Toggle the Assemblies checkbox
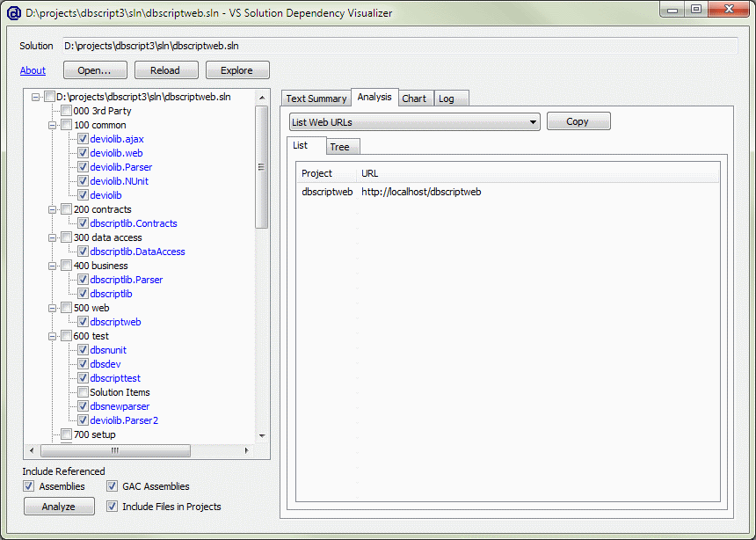 tap(29, 486)
